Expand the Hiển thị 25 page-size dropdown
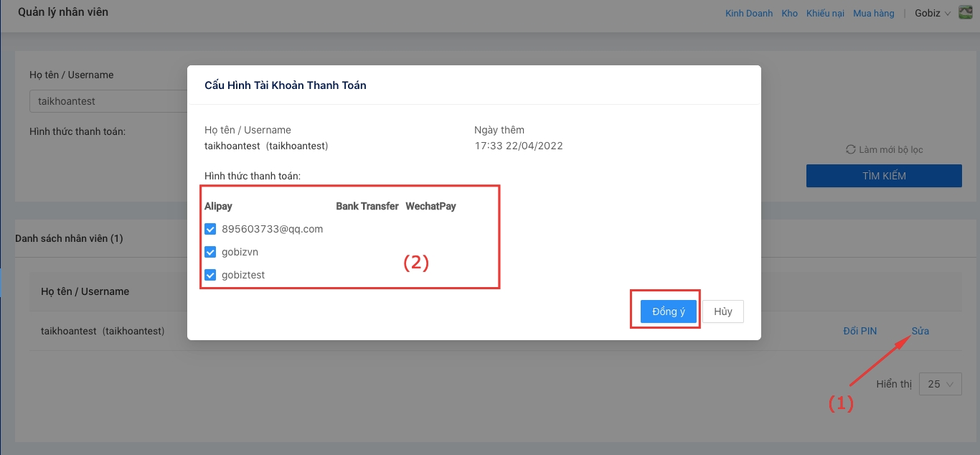Screen dimensions: 980x455 pyautogui.click(x=940, y=384)
